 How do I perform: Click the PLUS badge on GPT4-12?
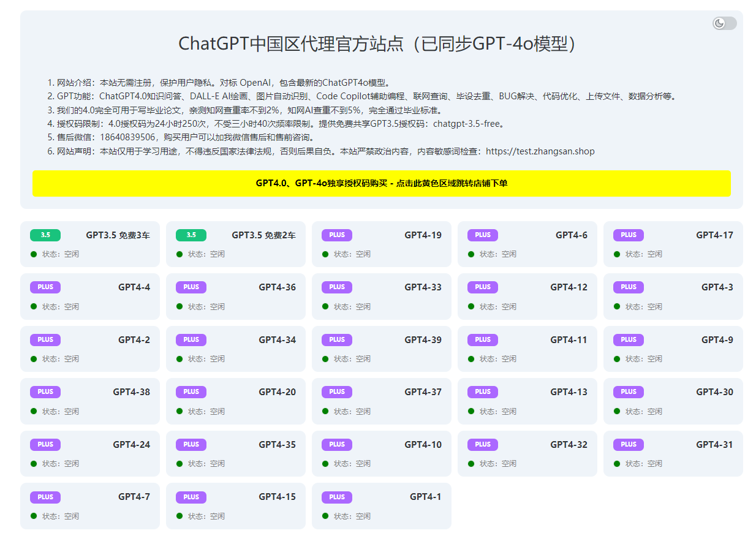coord(483,287)
